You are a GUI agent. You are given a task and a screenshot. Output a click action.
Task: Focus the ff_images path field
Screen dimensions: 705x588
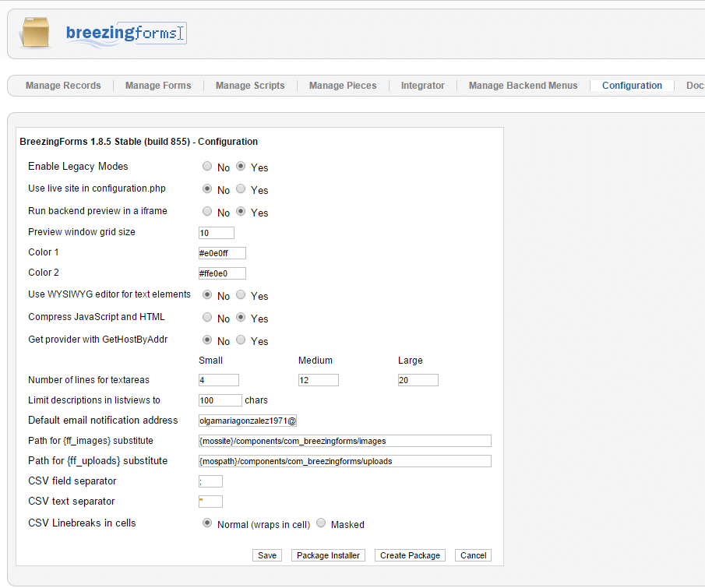345,441
